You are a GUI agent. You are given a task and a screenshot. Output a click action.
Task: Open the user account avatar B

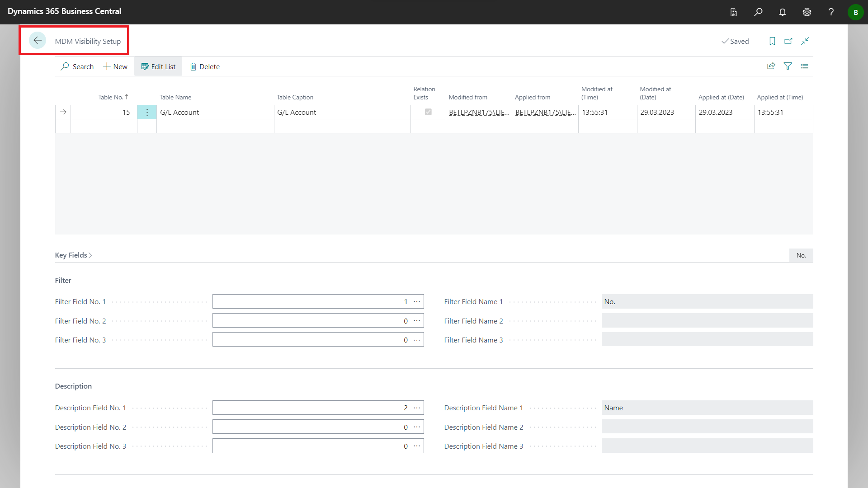[855, 12]
